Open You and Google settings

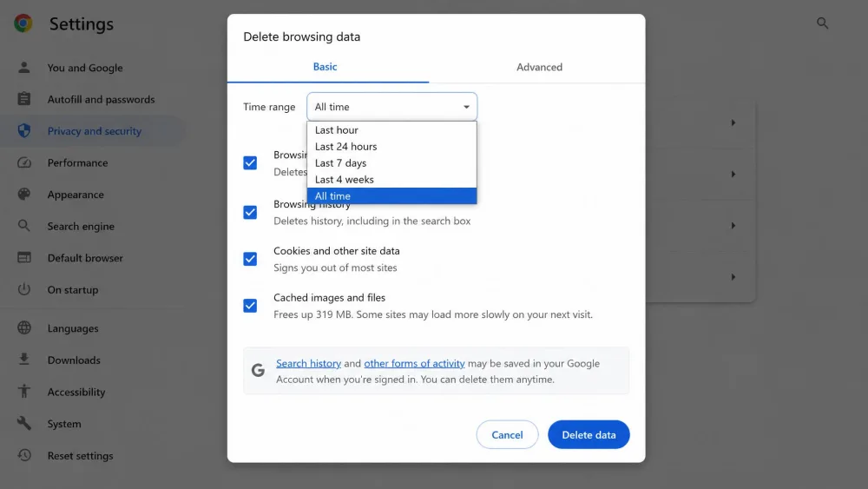(x=85, y=68)
